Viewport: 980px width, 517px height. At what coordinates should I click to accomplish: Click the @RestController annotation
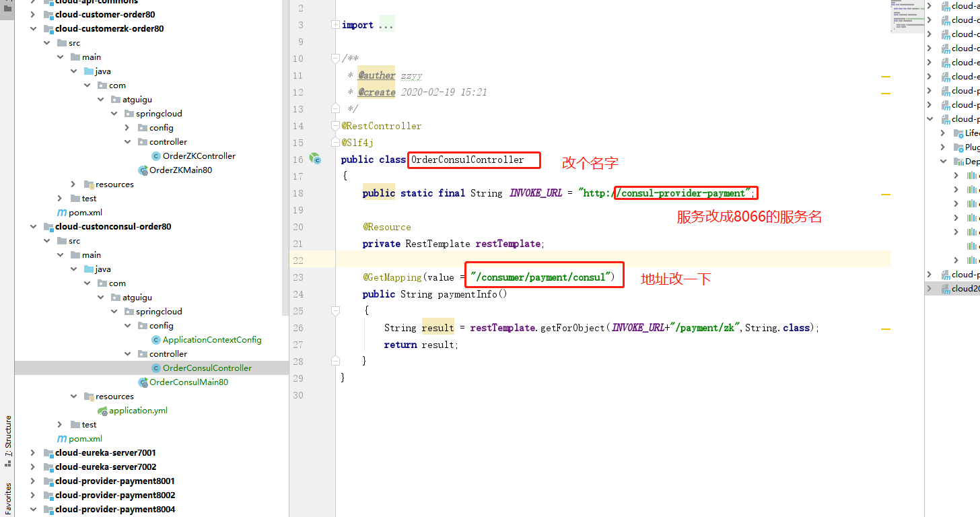[x=382, y=126]
